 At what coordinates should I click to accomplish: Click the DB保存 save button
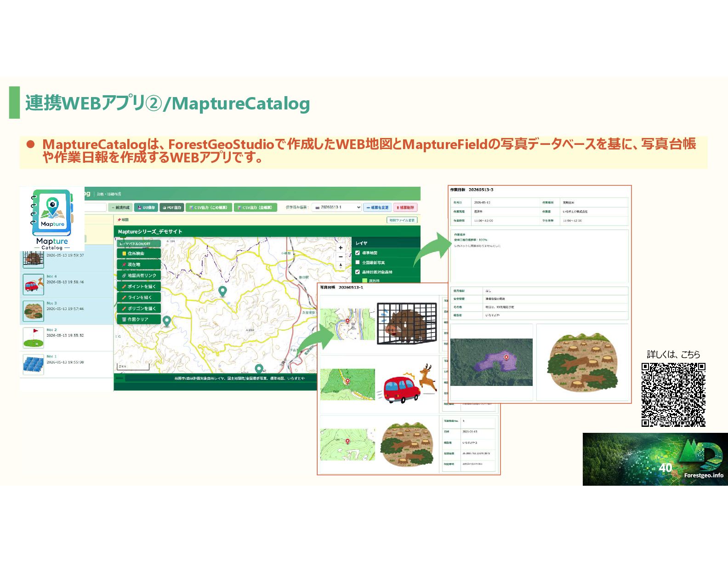coord(146,207)
